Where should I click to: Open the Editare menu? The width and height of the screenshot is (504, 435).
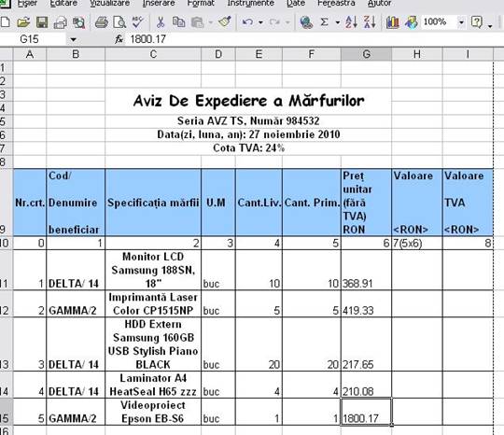[63, 4]
